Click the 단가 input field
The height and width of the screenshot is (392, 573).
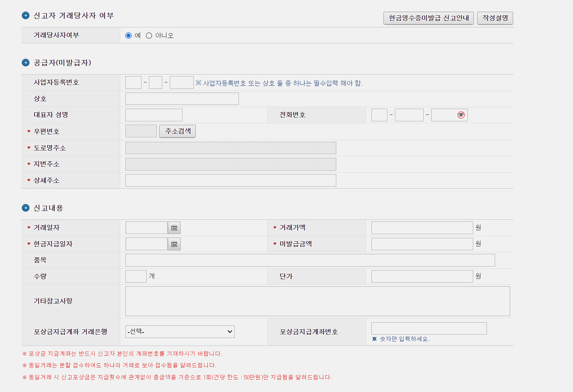pos(422,276)
